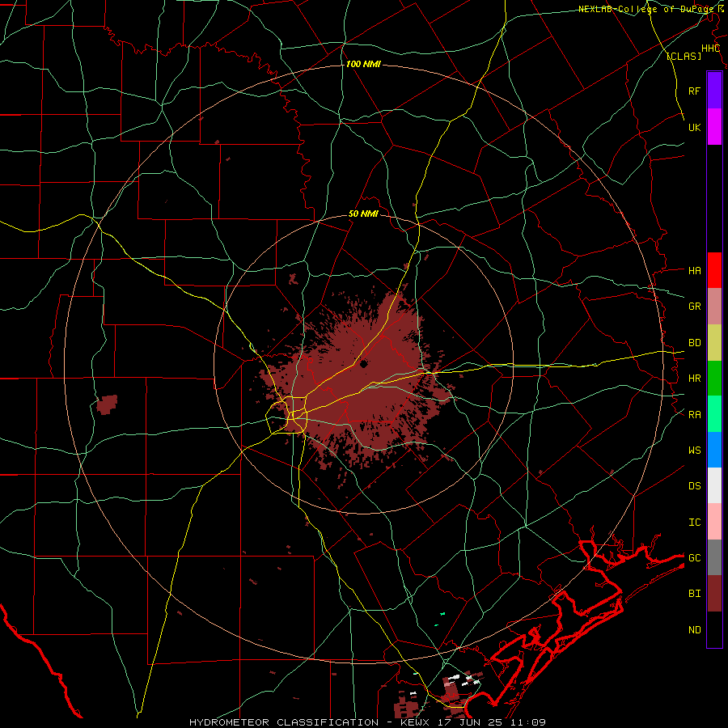Click the dusty pink GR color swatch
728x728 pixels.
click(714, 307)
